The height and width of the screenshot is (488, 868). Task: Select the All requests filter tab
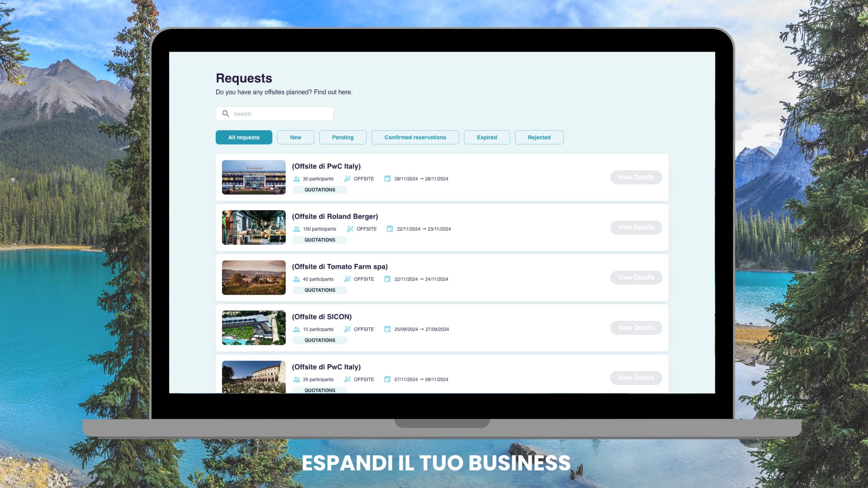(244, 137)
